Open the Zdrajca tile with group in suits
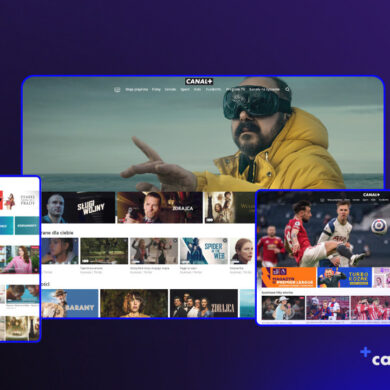390x390 pixels. (204, 303)
